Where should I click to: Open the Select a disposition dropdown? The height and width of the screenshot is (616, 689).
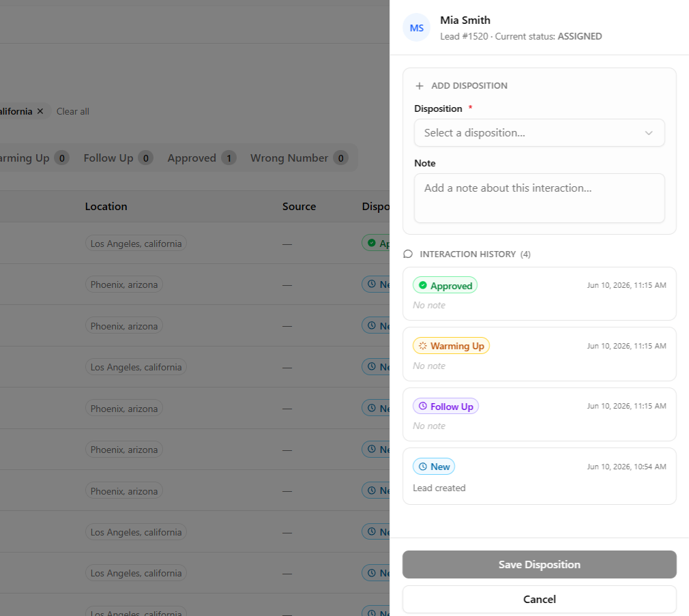coord(539,133)
